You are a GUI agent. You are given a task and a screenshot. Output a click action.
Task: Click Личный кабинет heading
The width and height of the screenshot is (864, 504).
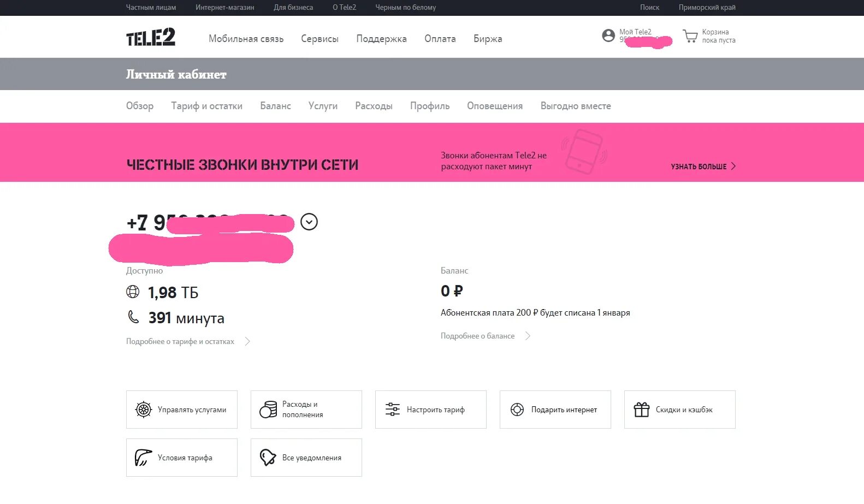click(x=176, y=74)
